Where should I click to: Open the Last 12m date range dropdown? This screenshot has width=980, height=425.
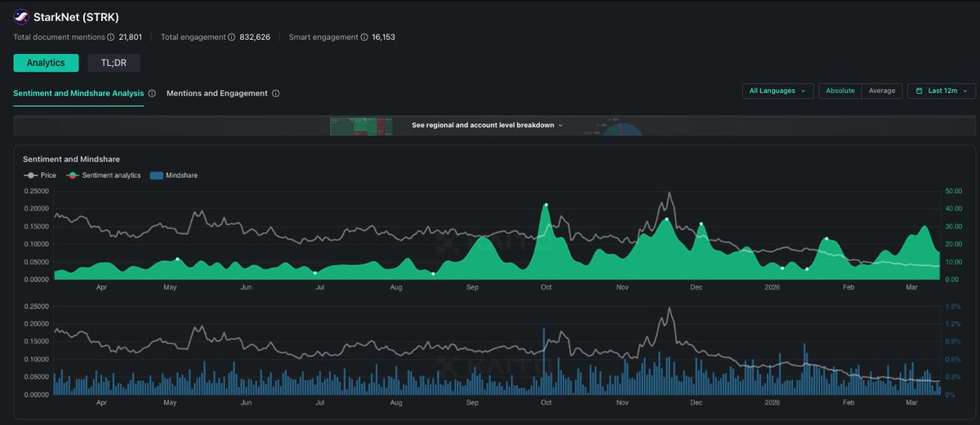pyautogui.click(x=941, y=91)
